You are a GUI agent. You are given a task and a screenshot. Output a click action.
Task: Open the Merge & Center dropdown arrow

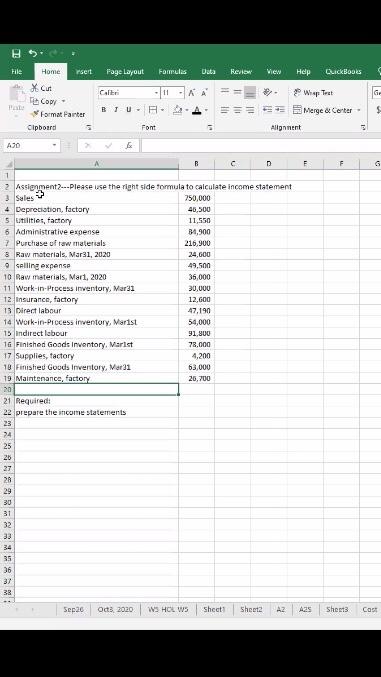[359, 110]
